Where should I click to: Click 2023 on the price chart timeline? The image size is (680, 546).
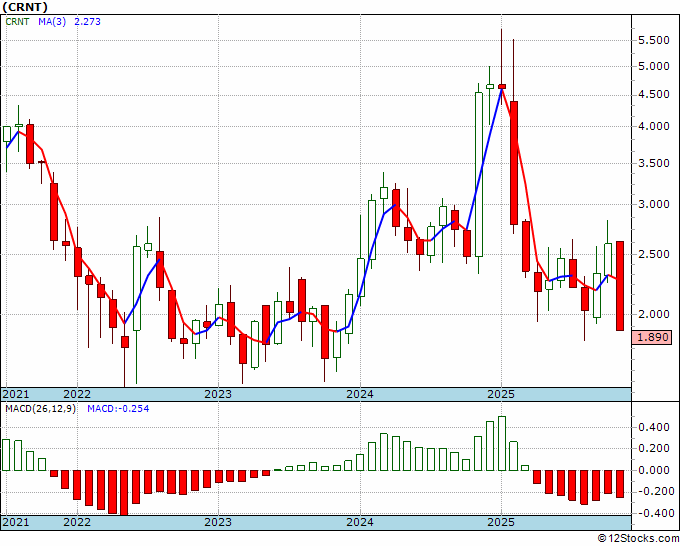(x=218, y=394)
